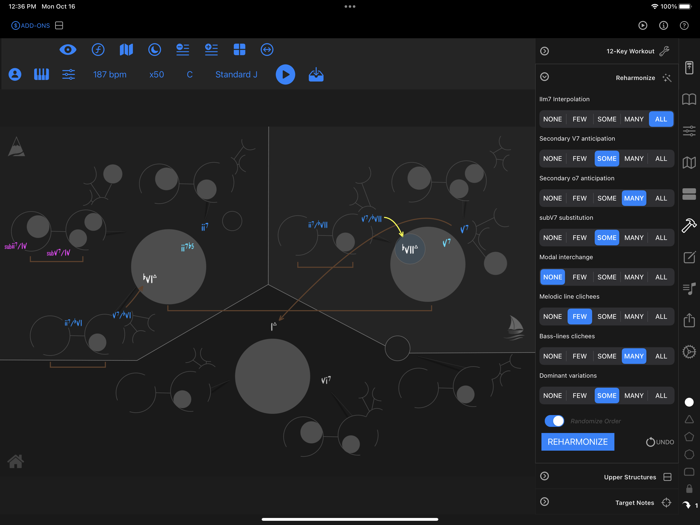Toggle the Randomize Order switch
Viewport: 700px width, 525px height.
point(554,421)
